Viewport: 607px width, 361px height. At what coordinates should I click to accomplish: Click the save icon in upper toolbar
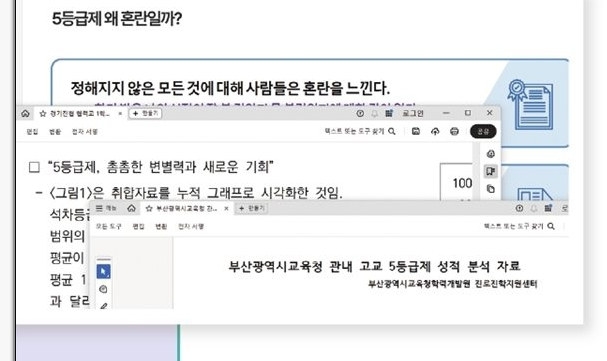point(416,132)
